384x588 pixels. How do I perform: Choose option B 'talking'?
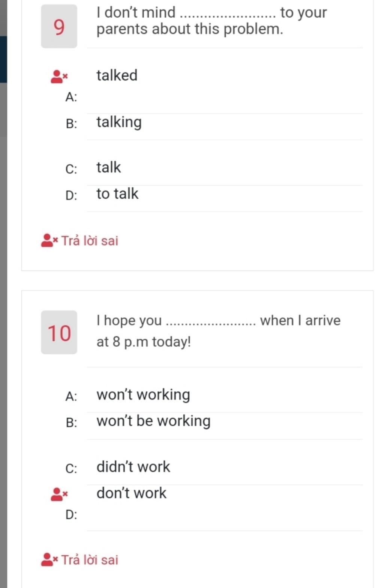tap(119, 122)
